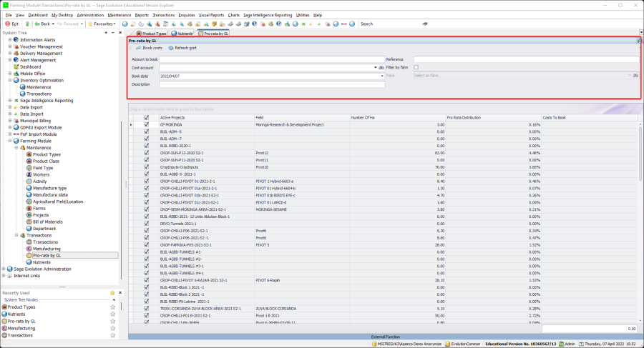Switch to the Product Types tab
The width and height of the screenshot is (644, 348).
(x=151, y=33)
